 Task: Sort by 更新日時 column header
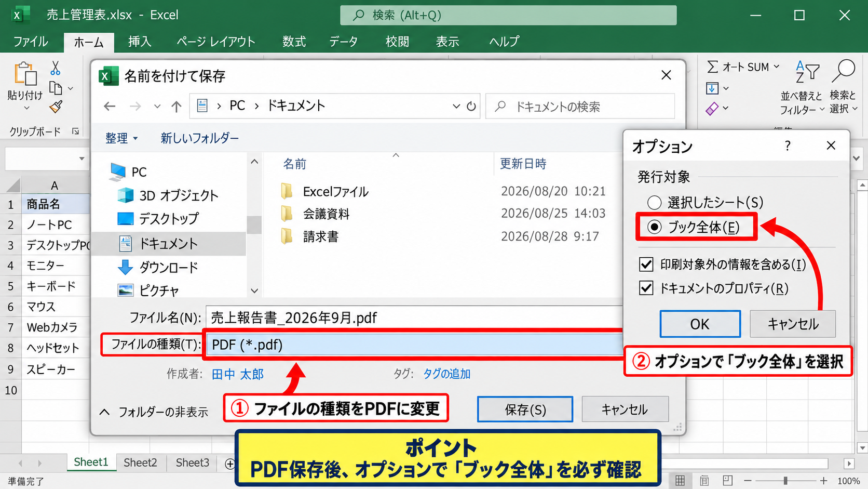coord(523,164)
